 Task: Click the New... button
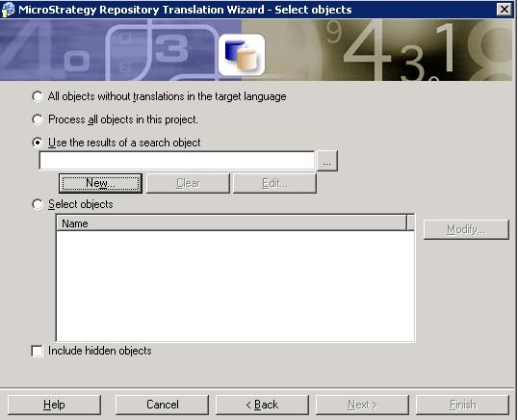(100, 183)
